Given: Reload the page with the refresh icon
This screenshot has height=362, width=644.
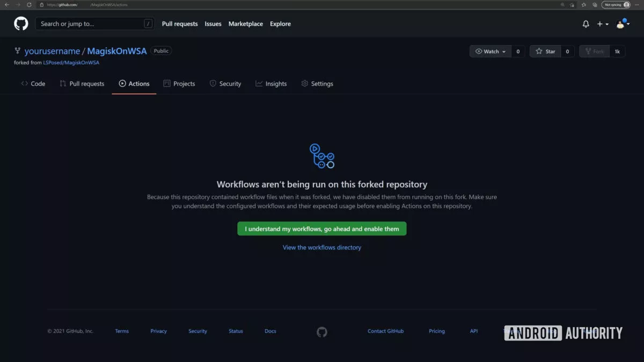Looking at the screenshot, I should point(29,5).
